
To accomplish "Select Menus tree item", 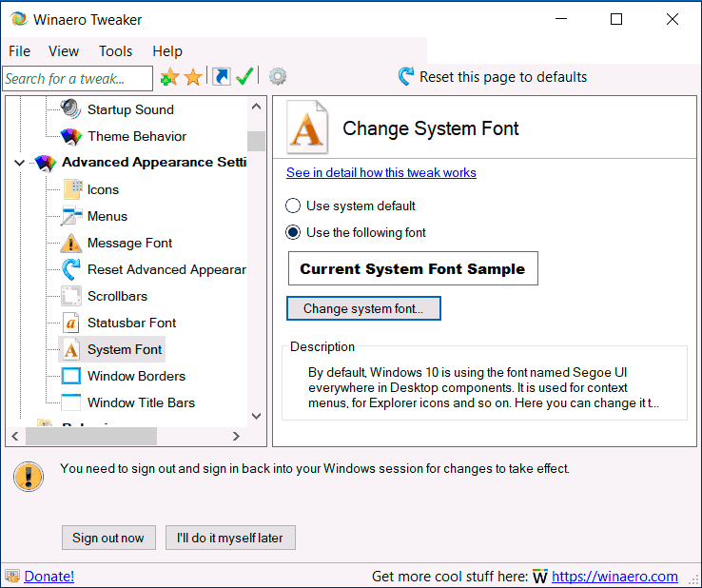I will (107, 216).
